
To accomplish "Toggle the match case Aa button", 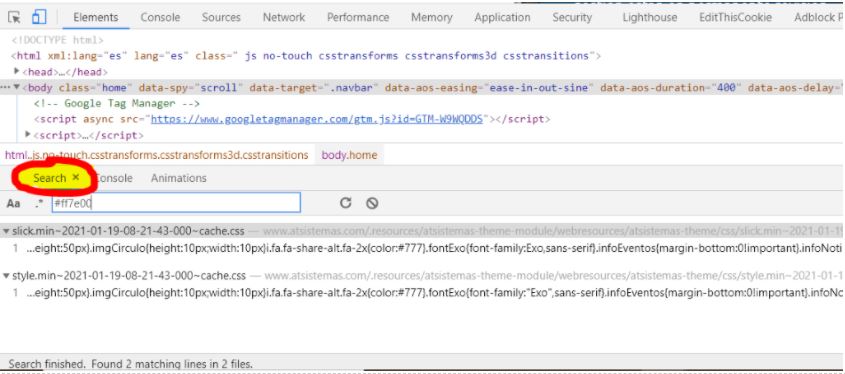I will 13,203.
